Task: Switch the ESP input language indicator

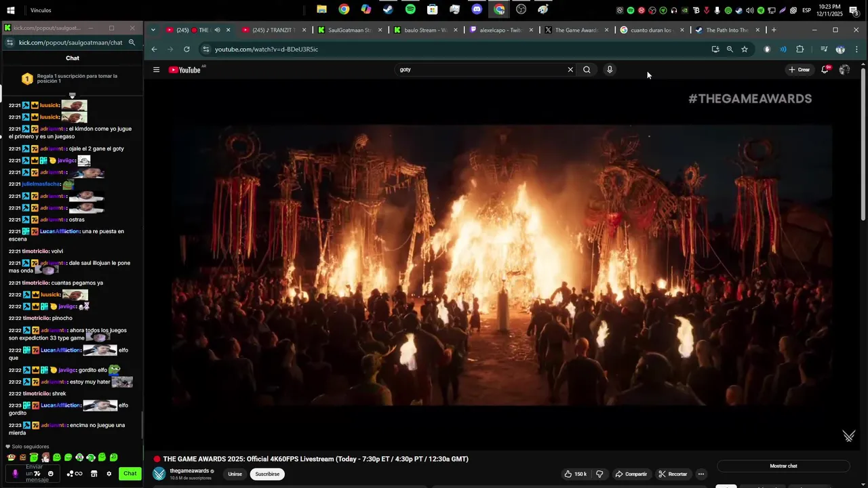Action: tap(806, 10)
